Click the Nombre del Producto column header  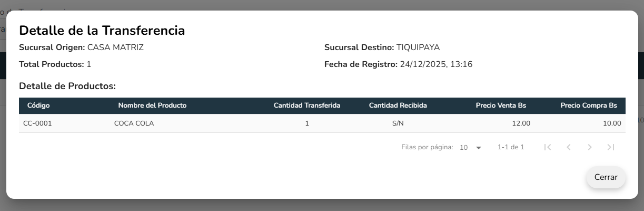click(152, 105)
